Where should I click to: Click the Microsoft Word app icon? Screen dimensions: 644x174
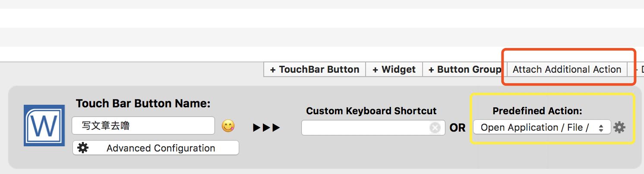[x=44, y=126]
